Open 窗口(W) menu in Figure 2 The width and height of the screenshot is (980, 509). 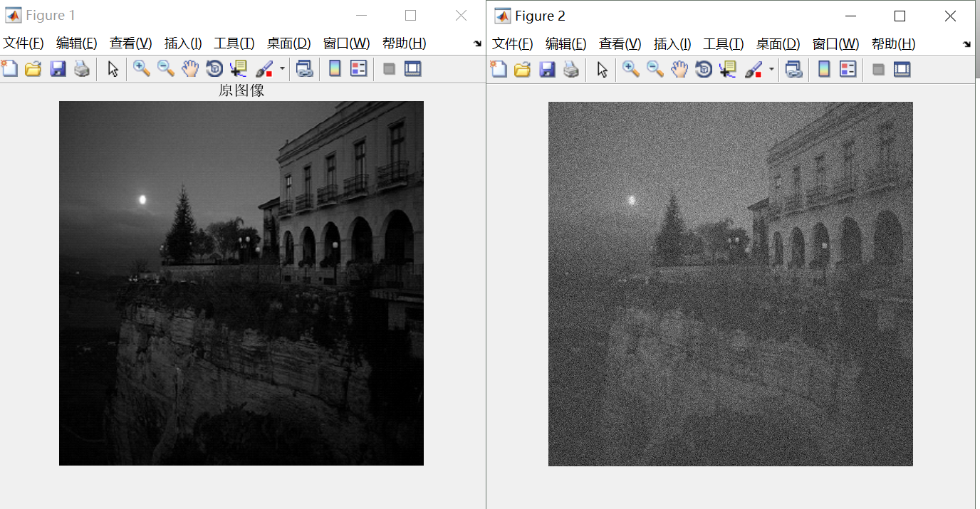click(x=835, y=44)
